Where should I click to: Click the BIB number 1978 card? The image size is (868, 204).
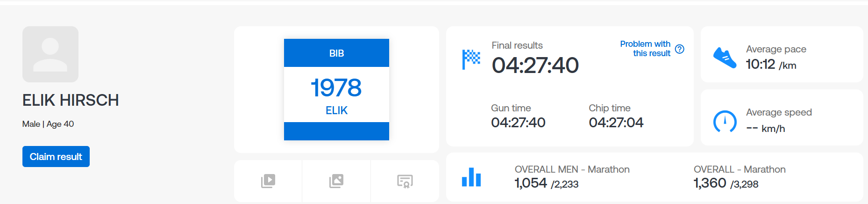(336, 89)
